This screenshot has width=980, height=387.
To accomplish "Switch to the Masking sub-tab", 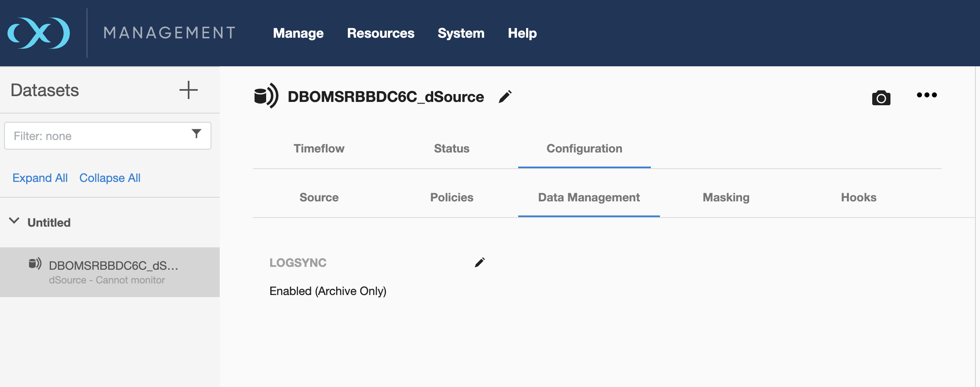I will tap(725, 197).
